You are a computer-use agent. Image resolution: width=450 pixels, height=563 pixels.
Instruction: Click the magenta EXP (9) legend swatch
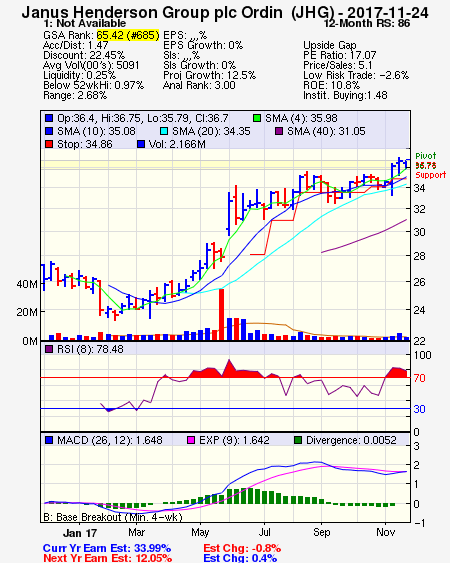191,440
